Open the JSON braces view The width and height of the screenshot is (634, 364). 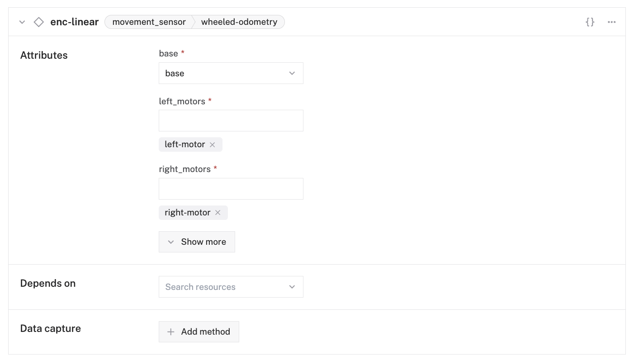pyautogui.click(x=590, y=22)
